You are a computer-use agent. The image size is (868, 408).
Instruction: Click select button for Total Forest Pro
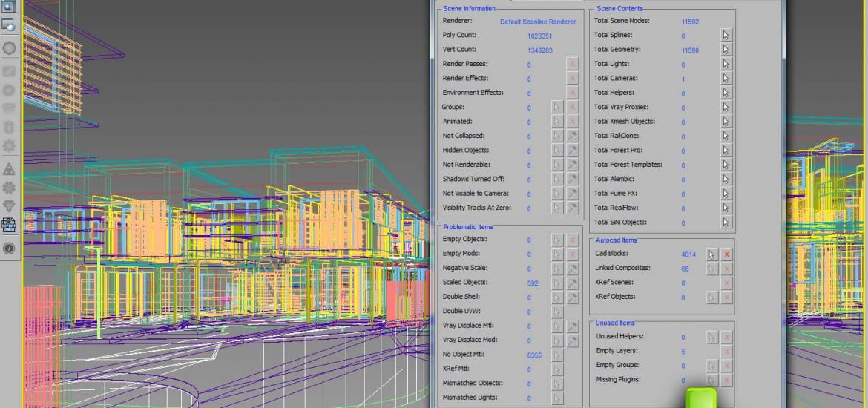(x=726, y=151)
